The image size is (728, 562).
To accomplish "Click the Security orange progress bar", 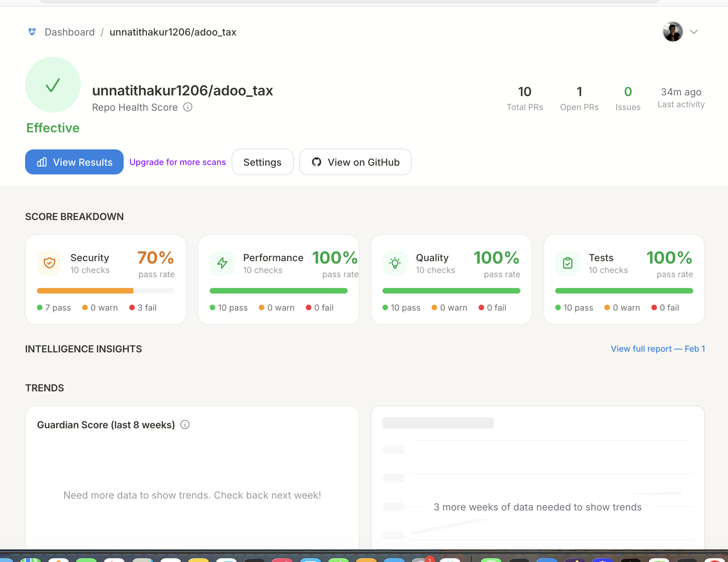I will coord(85,291).
